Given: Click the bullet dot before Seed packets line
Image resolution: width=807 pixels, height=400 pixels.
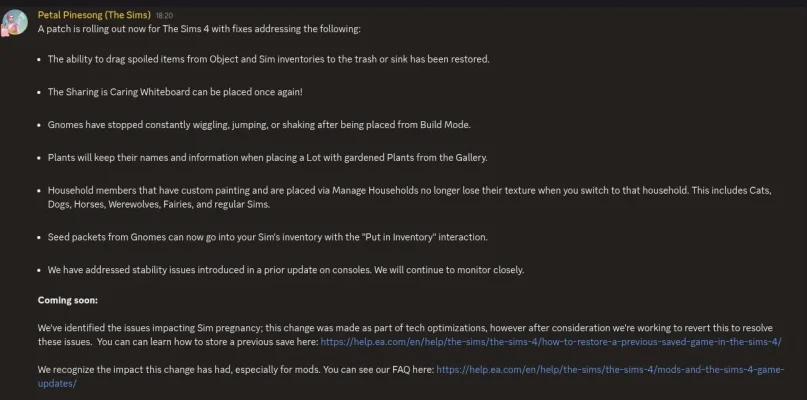Looking at the screenshot, I should pyautogui.click(x=39, y=238).
